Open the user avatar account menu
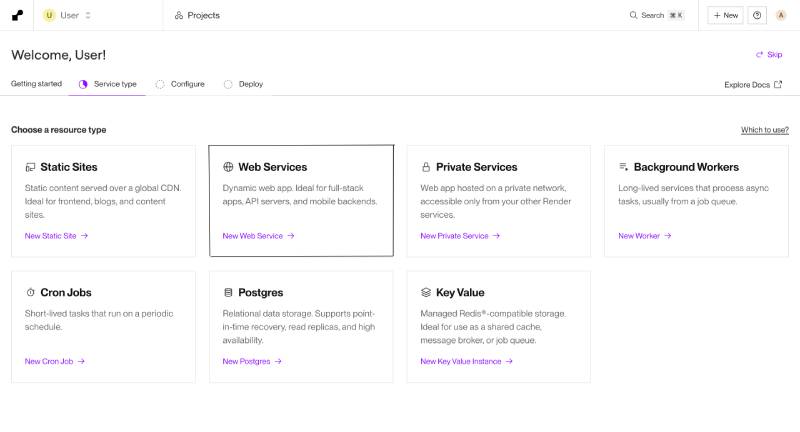800x432 pixels. [x=781, y=15]
